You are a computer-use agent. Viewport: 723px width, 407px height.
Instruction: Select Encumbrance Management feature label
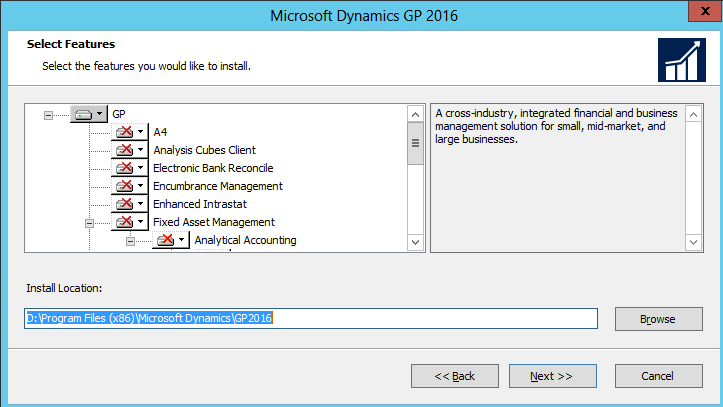tap(218, 186)
